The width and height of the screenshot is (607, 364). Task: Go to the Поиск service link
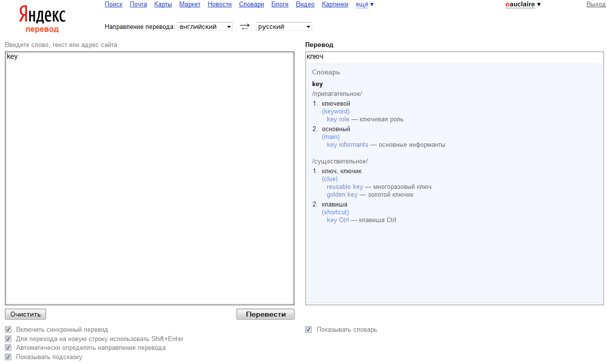coord(114,4)
